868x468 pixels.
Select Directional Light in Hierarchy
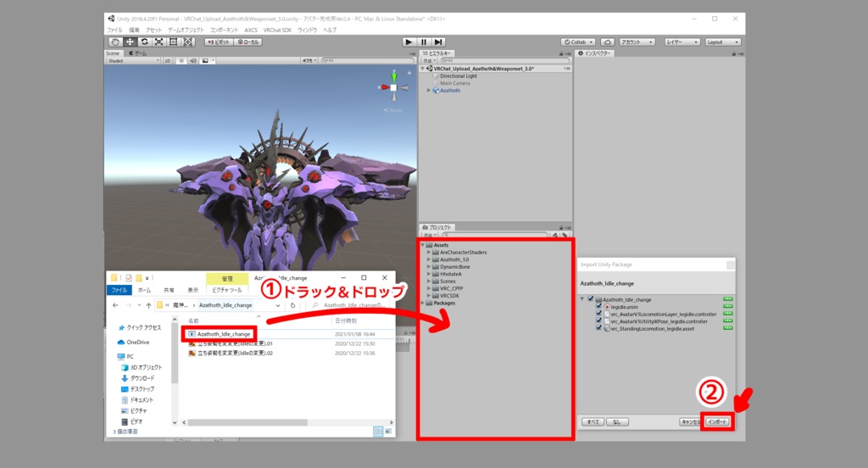tap(459, 75)
